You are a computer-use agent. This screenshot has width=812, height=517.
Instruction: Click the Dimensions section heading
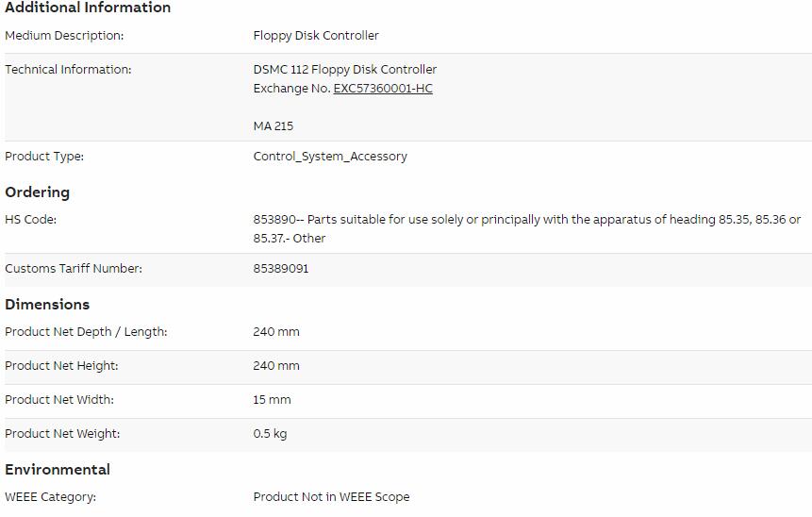coord(47,304)
